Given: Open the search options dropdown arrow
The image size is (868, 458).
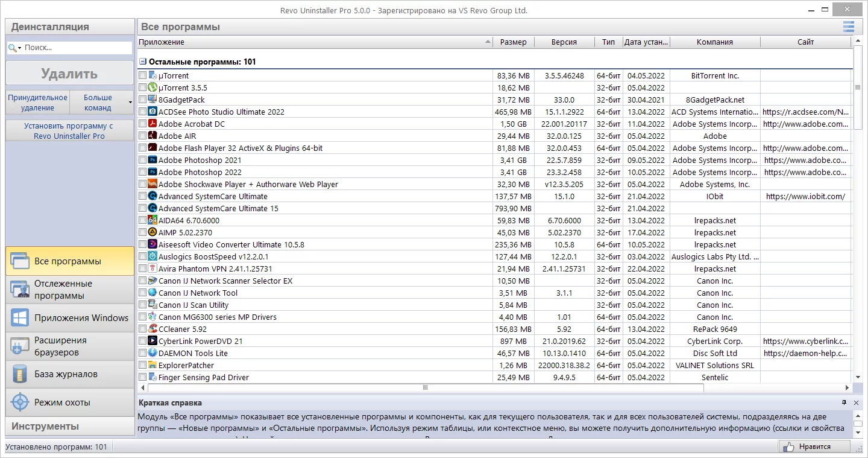Looking at the screenshot, I should coord(20,48).
